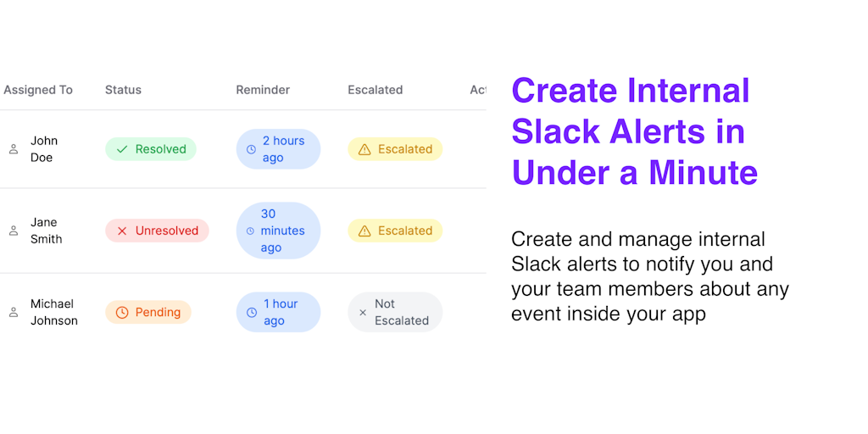This screenshot has height=434, width=868.
Task: Click the X icon in Unresolved badge
Action: point(122,231)
